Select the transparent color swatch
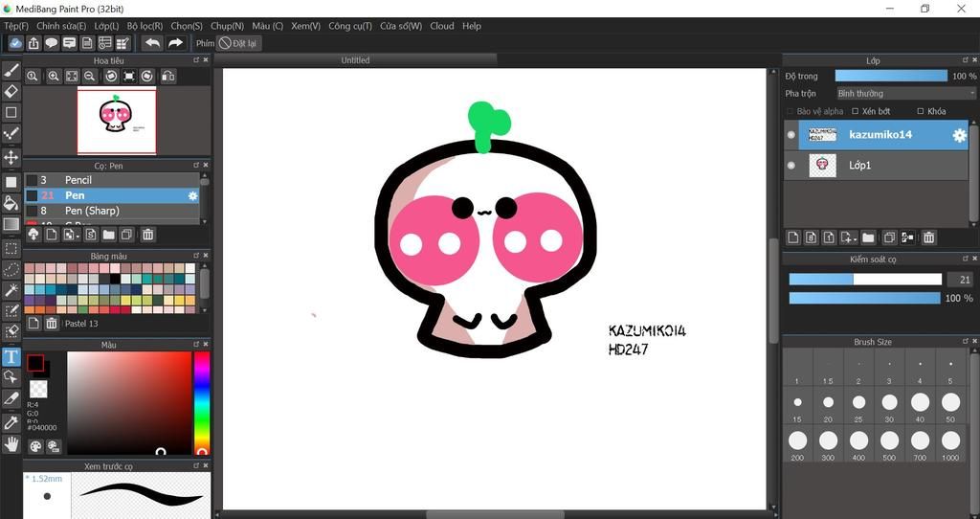 (x=38, y=389)
